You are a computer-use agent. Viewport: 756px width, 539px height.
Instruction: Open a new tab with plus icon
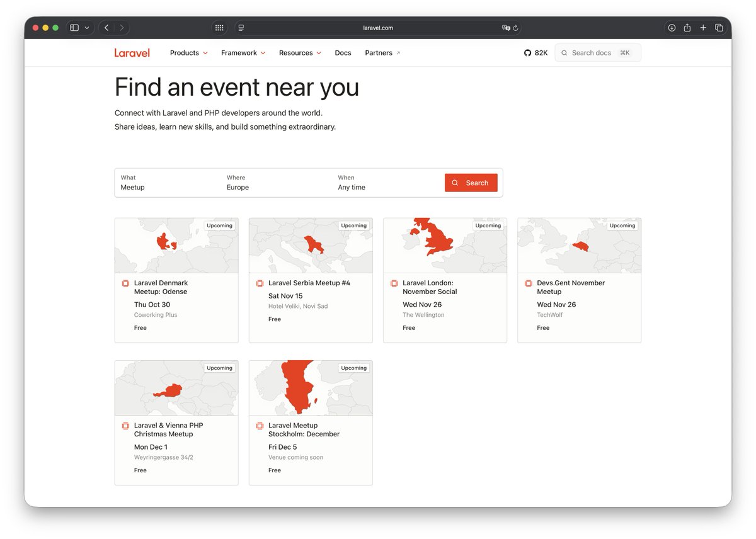(703, 28)
